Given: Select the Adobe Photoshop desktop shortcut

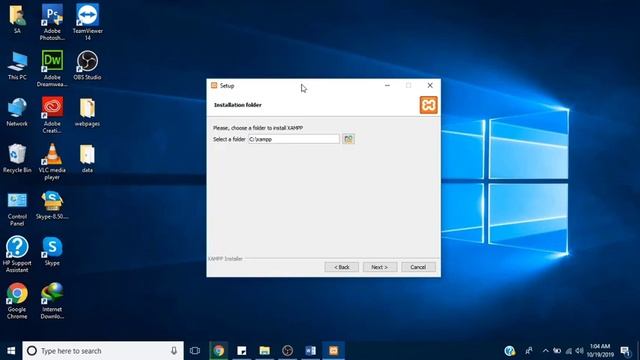Looking at the screenshot, I should point(52,22).
